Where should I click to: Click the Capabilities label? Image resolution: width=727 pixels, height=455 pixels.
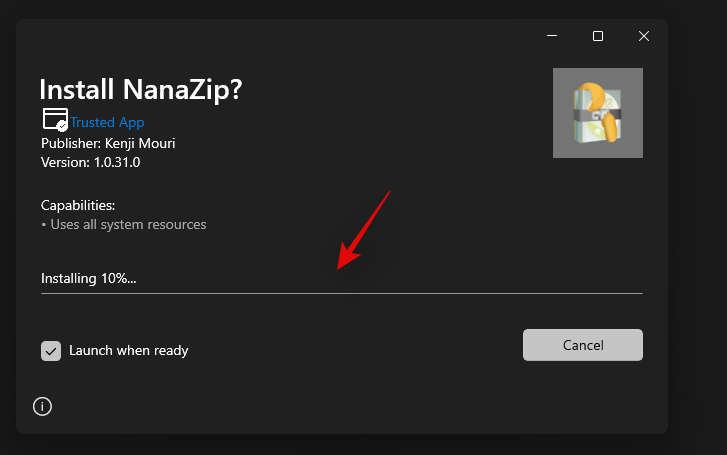(x=78, y=205)
